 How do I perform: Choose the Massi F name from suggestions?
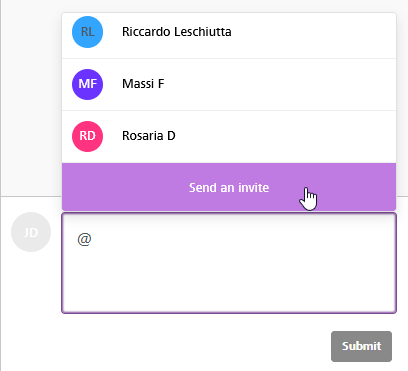[143, 84]
